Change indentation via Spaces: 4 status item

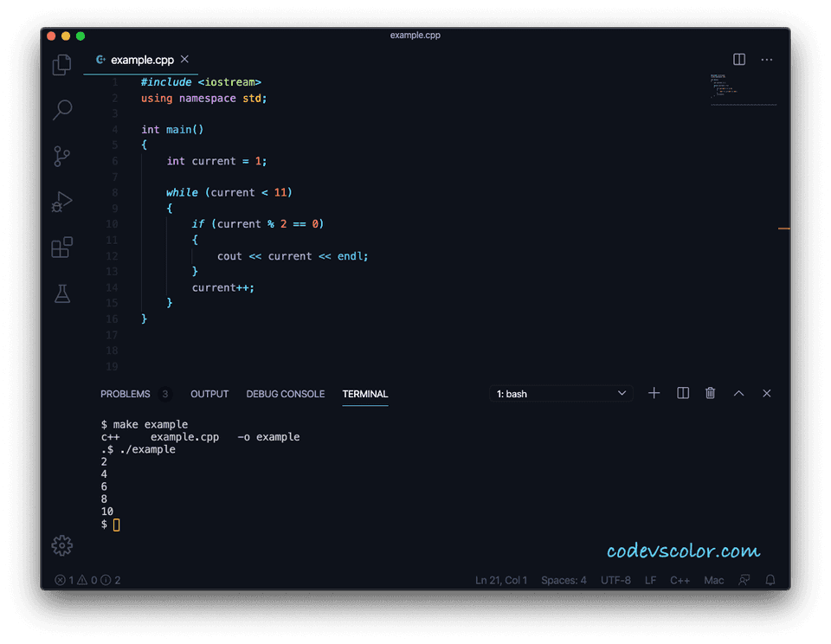(x=564, y=580)
